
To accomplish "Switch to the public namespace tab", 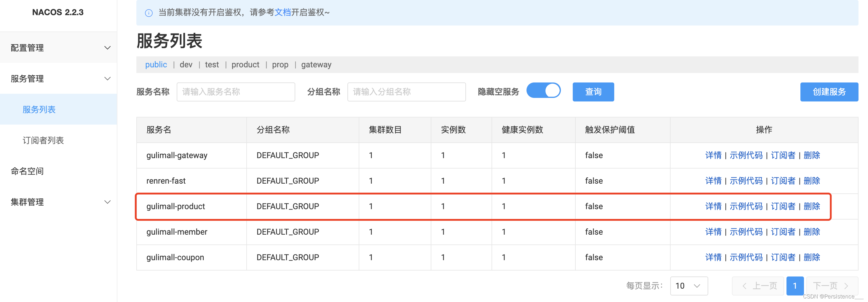I will click(x=156, y=64).
